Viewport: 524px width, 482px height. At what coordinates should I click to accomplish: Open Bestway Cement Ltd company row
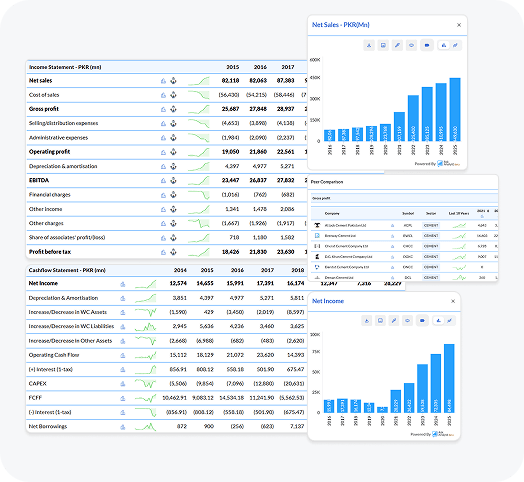click(x=404, y=236)
